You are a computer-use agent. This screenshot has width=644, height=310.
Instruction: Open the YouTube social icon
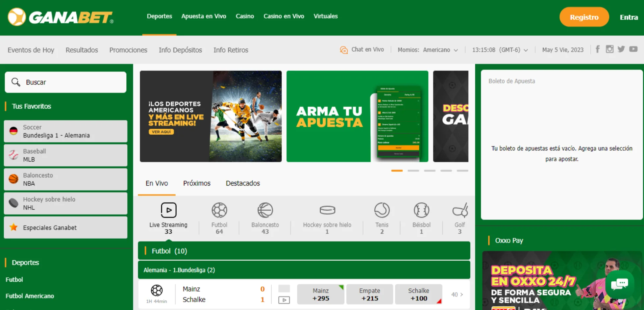click(633, 49)
